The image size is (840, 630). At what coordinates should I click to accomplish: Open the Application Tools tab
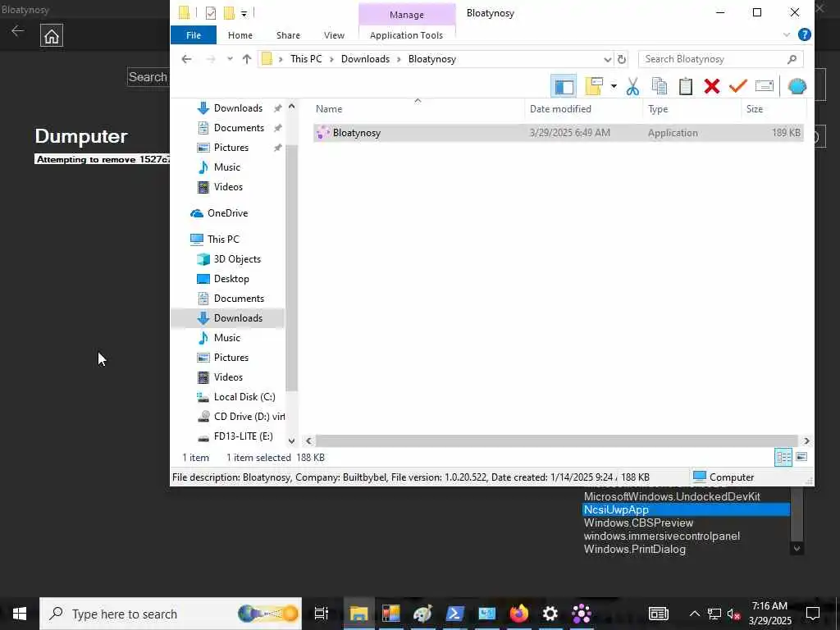click(x=407, y=35)
